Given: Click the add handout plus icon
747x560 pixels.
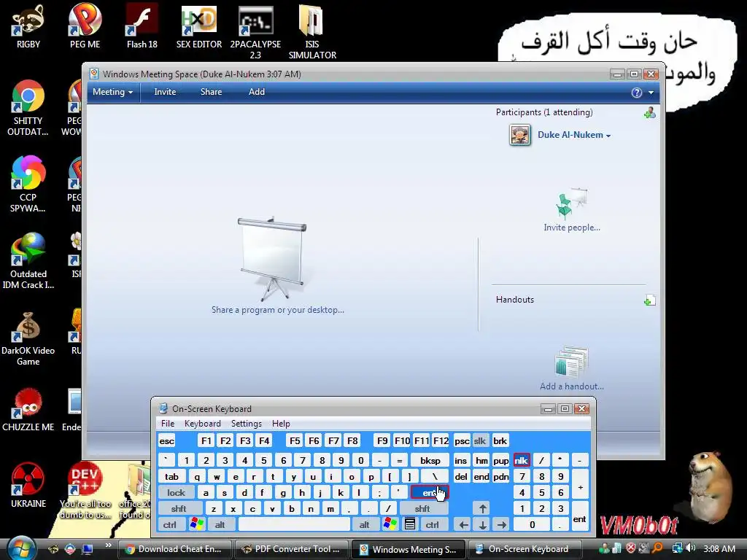Looking at the screenshot, I should [x=649, y=300].
